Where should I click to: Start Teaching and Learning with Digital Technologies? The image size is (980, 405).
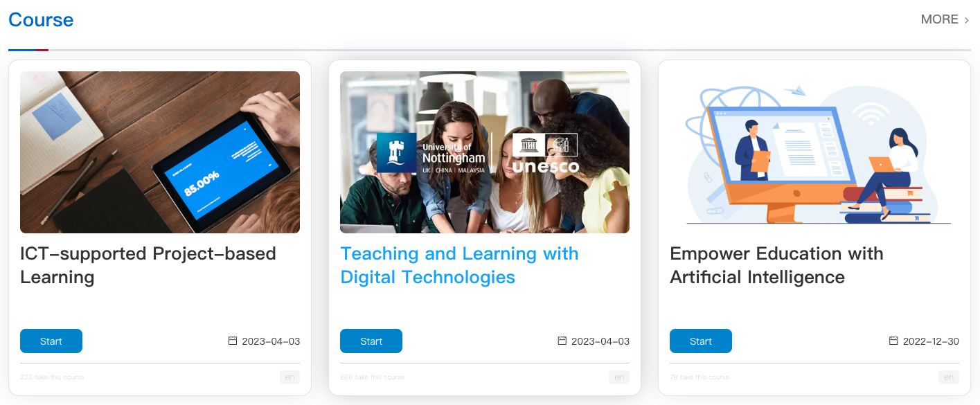coord(371,341)
